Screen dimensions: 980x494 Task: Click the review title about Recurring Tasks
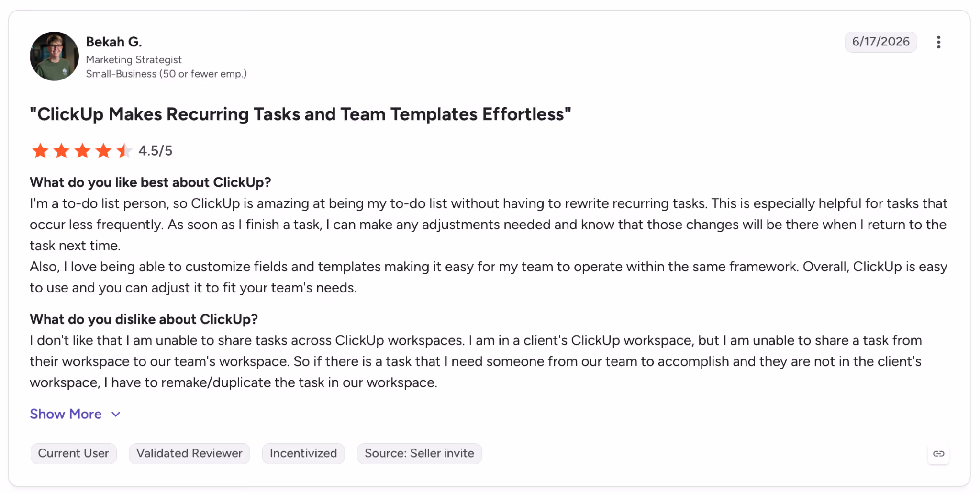click(301, 114)
